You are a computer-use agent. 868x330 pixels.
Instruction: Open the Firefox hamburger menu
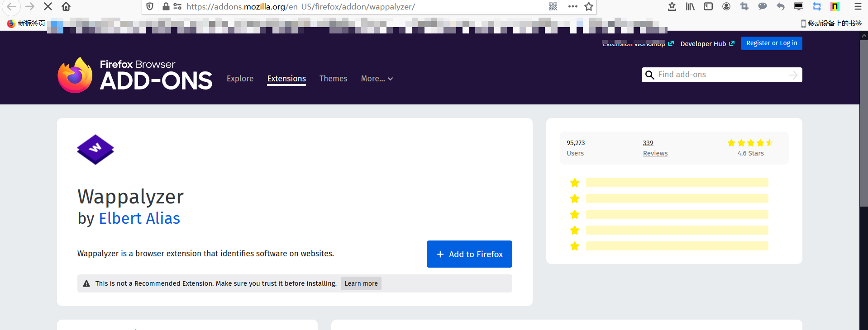point(858,6)
